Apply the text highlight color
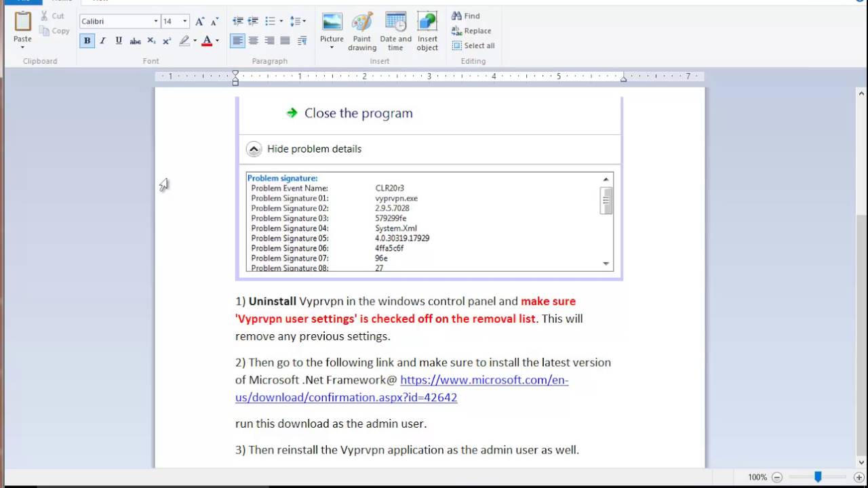This screenshot has height=488, width=868. (184, 41)
